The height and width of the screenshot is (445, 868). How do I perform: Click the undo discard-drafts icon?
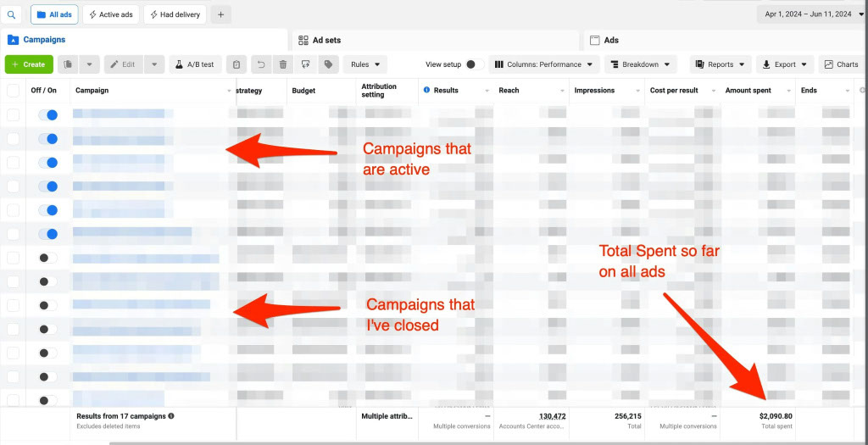coord(261,64)
